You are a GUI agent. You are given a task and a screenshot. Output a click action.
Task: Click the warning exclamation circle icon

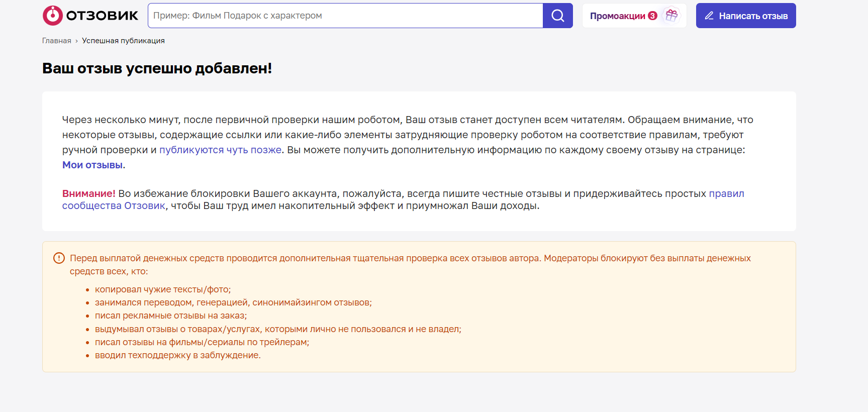tap(59, 258)
